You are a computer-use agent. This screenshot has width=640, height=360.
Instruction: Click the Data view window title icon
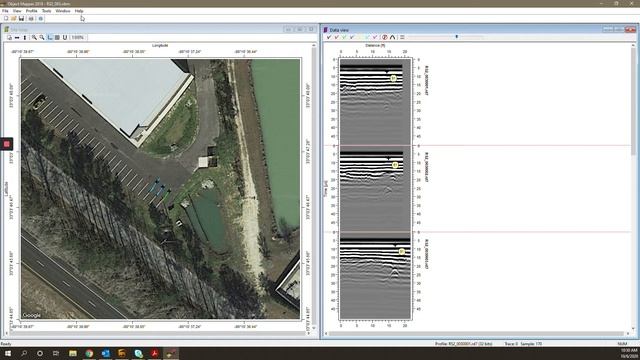pyautogui.click(x=326, y=30)
